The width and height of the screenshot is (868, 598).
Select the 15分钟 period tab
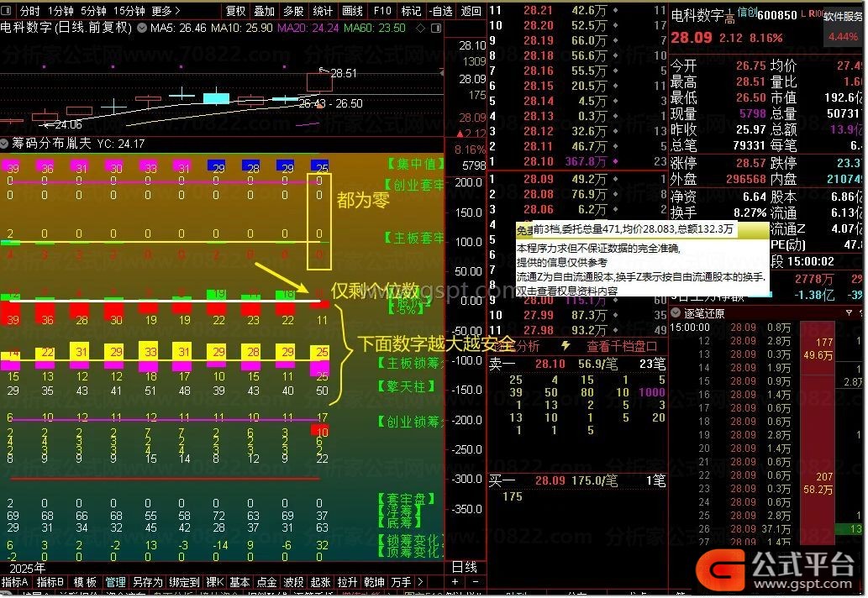click(129, 11)
